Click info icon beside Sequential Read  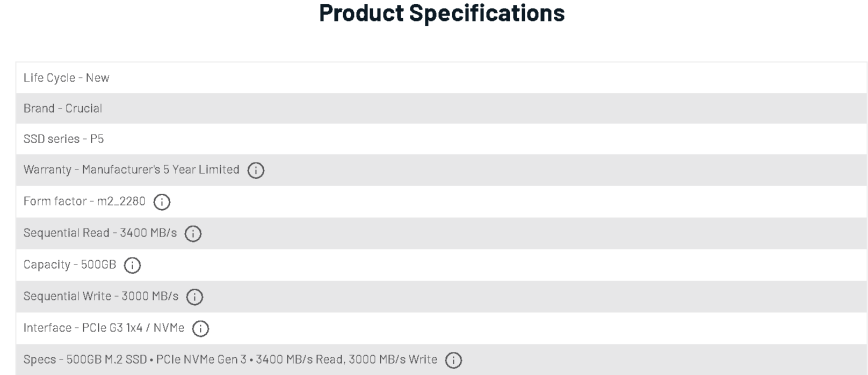(x=193, y=234)
